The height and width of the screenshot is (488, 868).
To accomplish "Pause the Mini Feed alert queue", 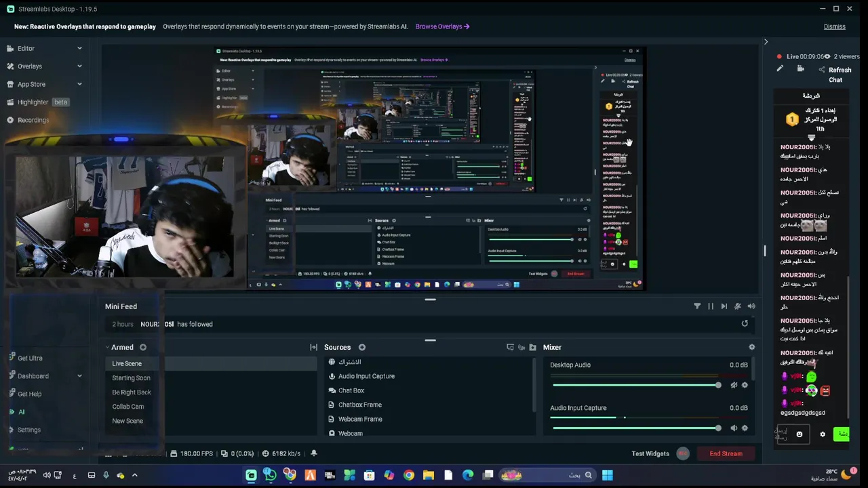I will pyautogui.click(x=711, y=306).
